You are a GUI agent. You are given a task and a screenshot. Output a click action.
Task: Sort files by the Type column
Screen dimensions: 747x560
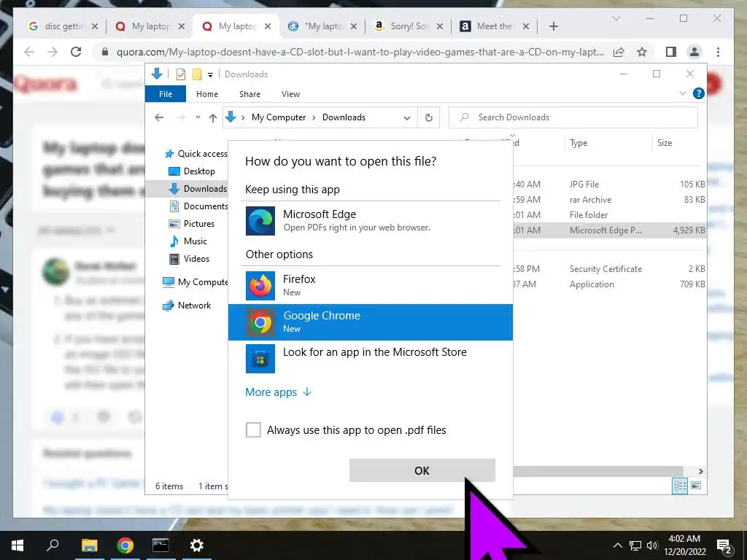[578, 143]
